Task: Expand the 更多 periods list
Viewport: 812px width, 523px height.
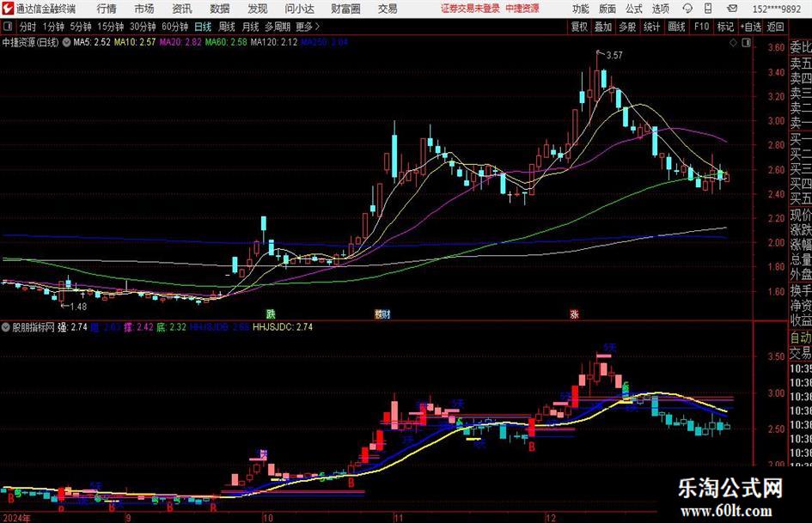Action: click(x=308, y=27)
